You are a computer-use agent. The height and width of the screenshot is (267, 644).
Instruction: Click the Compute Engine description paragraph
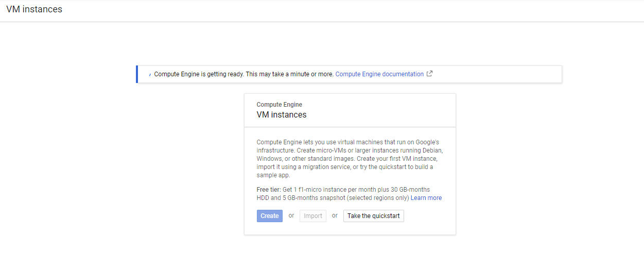[x=349, y=158]
